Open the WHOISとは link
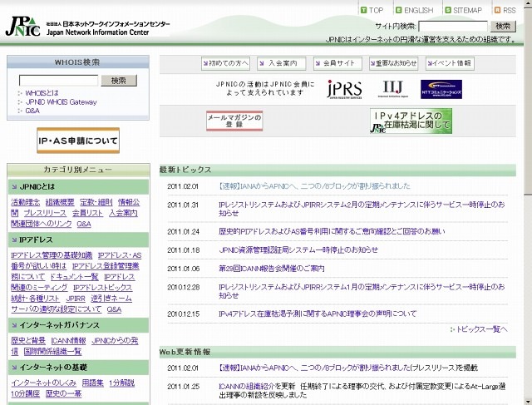This screenshot has width=532, height=405. click(x=42, y=92)
